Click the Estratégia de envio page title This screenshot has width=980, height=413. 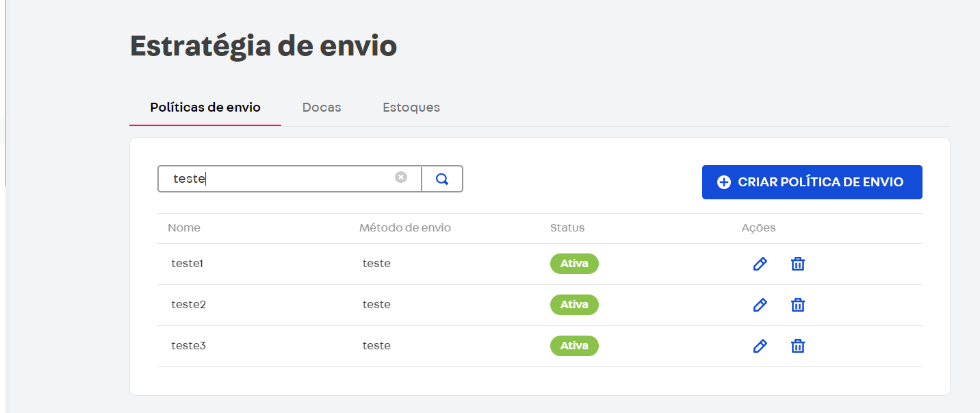click(263, 47)
